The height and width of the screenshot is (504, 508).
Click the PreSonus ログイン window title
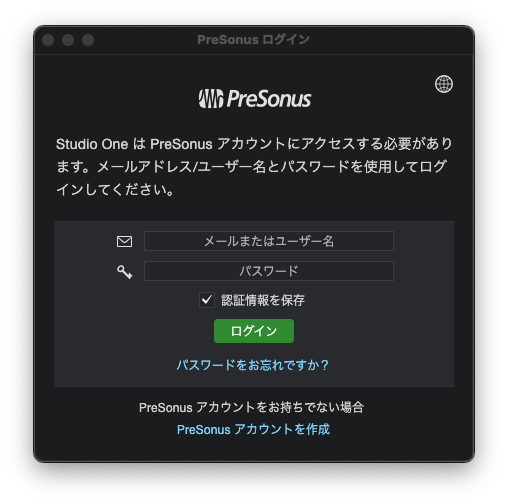pos(253,40)
